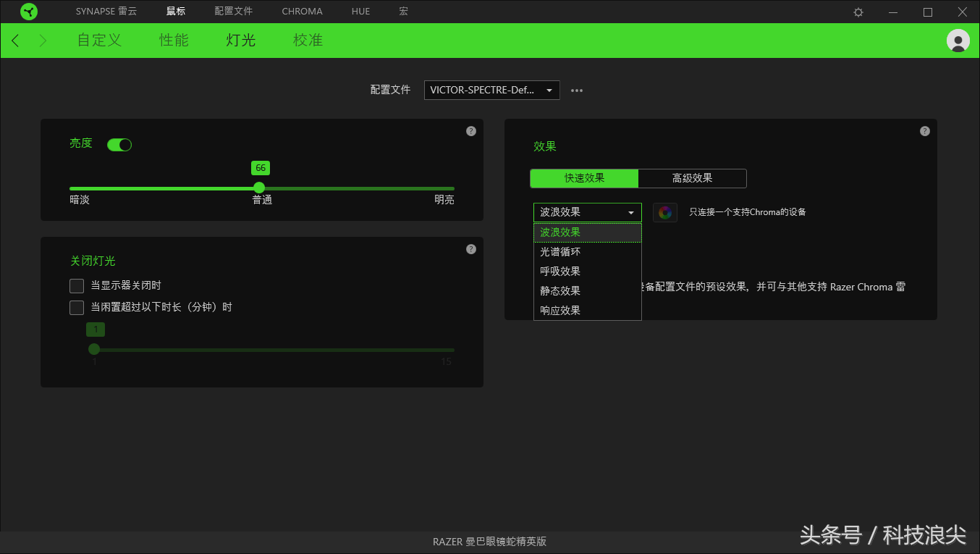Click the ellipsis beside the profile dropdown
The image size is (980, 554).
576,90
